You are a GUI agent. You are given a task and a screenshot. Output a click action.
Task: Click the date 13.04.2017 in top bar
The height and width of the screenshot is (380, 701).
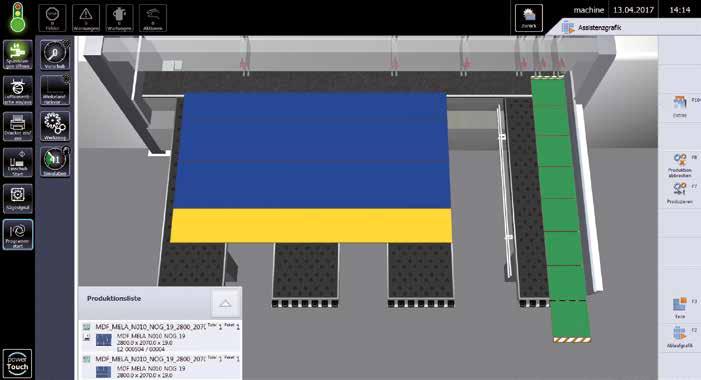[633, 10]
